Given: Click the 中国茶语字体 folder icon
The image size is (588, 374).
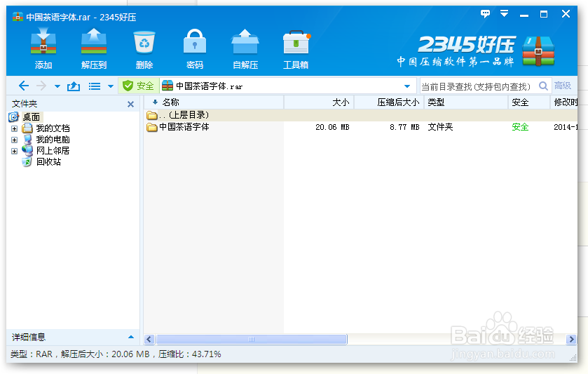Looking at the screenshot, I should (x=152, y=127).
